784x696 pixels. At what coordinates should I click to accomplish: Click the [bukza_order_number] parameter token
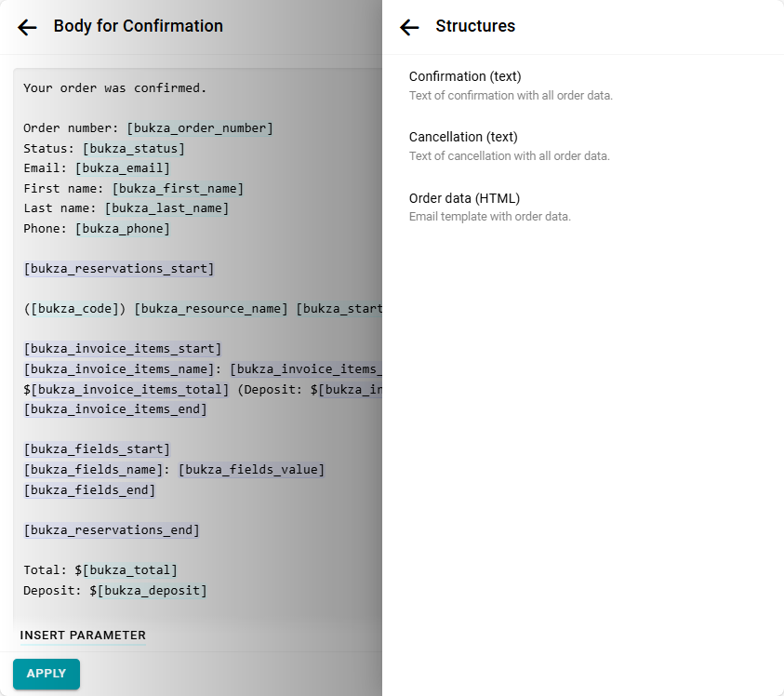[200, 128]
